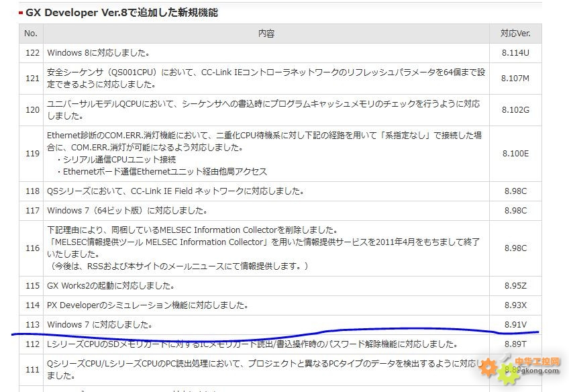Select row number 113 cell
Screen dimensions: 569x392
coord(32,325)
